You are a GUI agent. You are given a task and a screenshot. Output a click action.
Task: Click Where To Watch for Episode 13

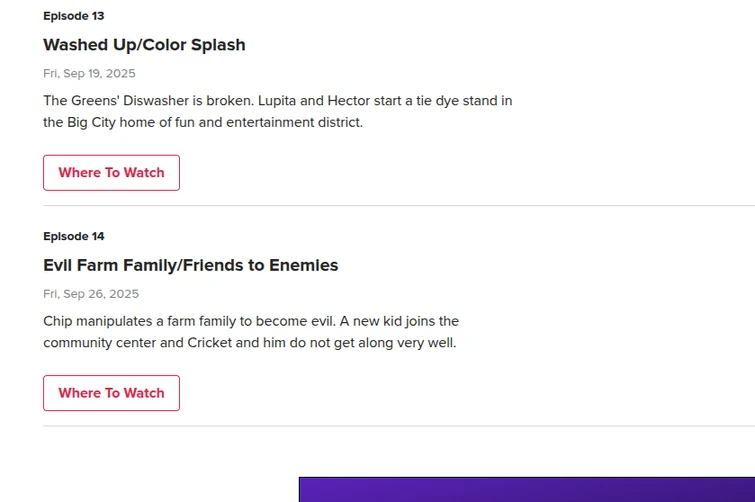[111, 173]
